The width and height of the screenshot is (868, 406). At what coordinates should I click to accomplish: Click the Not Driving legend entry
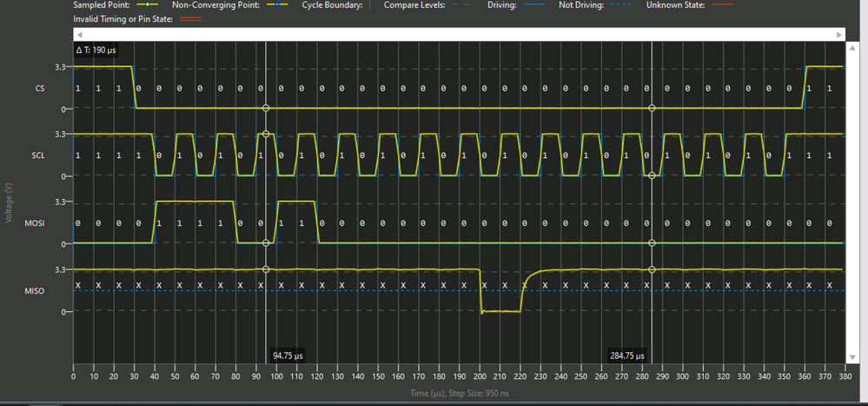(x=595, y=5)
